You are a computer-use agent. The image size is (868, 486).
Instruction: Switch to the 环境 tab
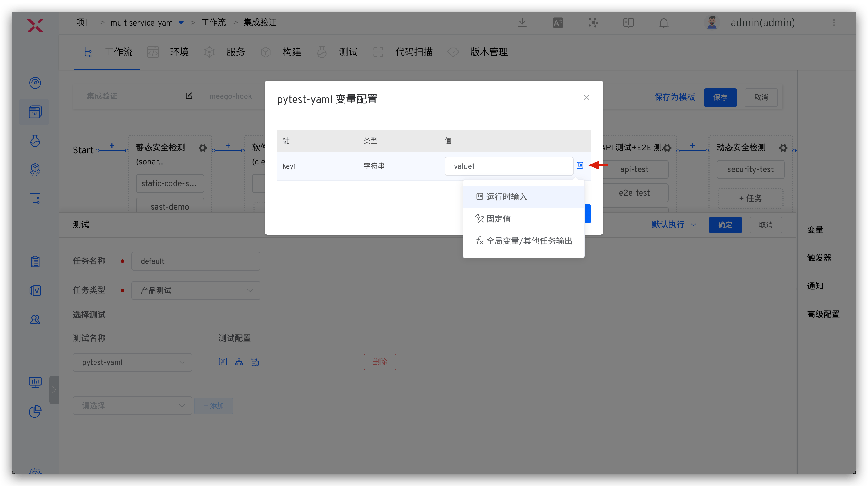click(x=179, y=52)
